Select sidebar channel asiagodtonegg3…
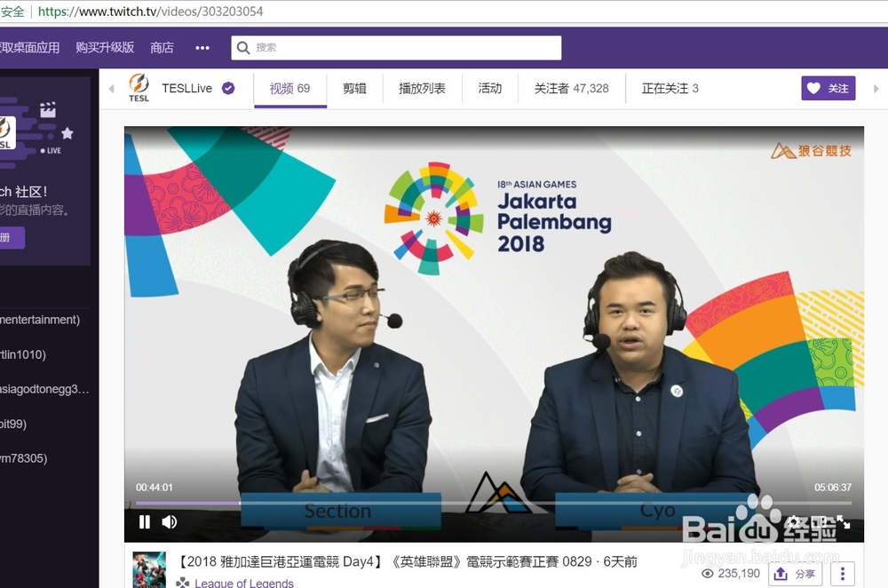This screenshot has height=588, width=888. point(44,389)
